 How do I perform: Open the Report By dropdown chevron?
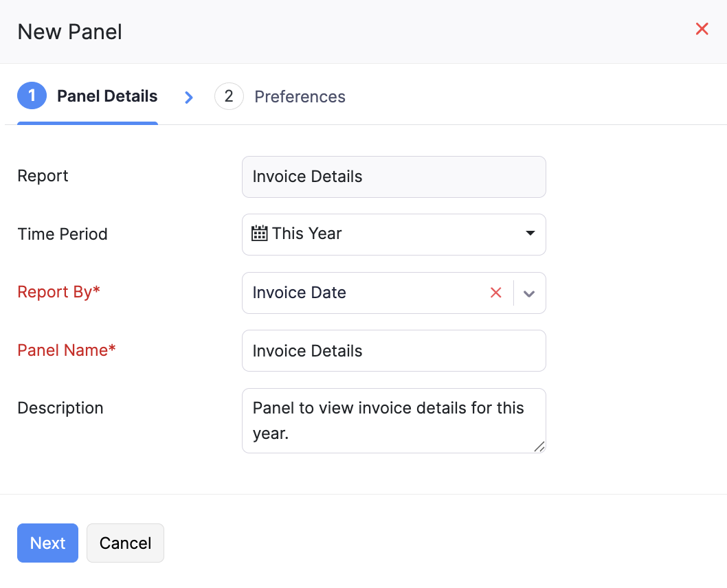(x=529, y=293)
